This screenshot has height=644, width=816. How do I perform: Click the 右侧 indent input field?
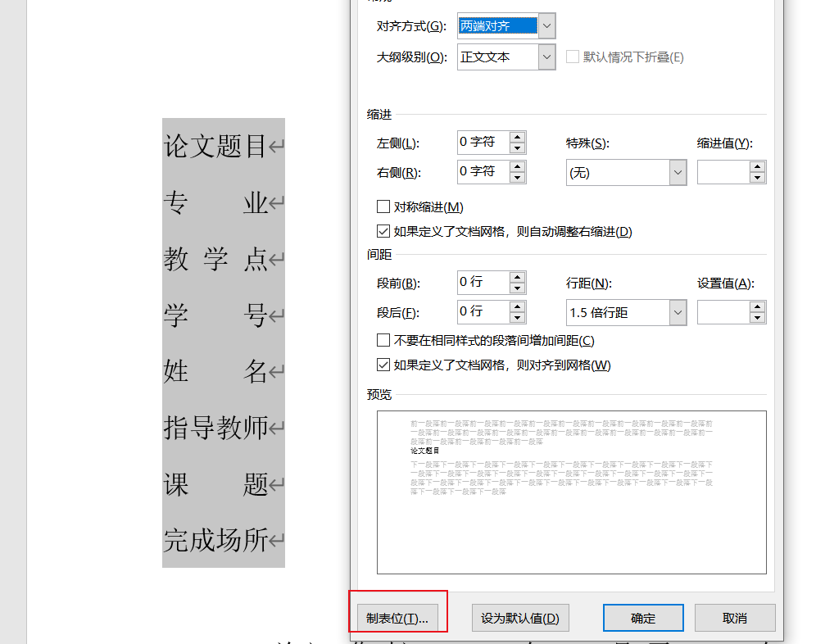[x=483, y=172]
